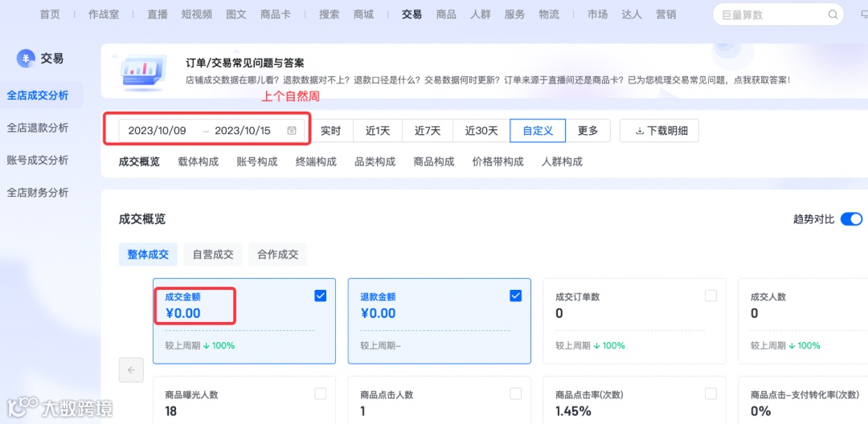
Task: Check the 成交订单数 card checkbox
Action: coord(710,296)
